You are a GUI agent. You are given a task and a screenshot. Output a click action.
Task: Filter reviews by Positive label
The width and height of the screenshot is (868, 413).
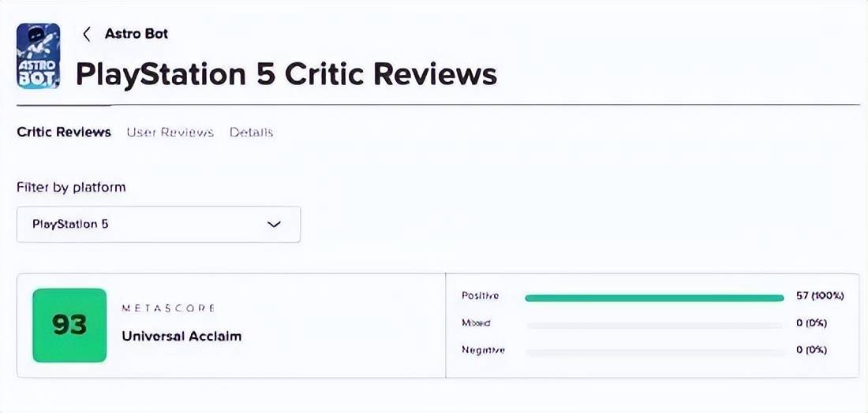click(481, 296)
